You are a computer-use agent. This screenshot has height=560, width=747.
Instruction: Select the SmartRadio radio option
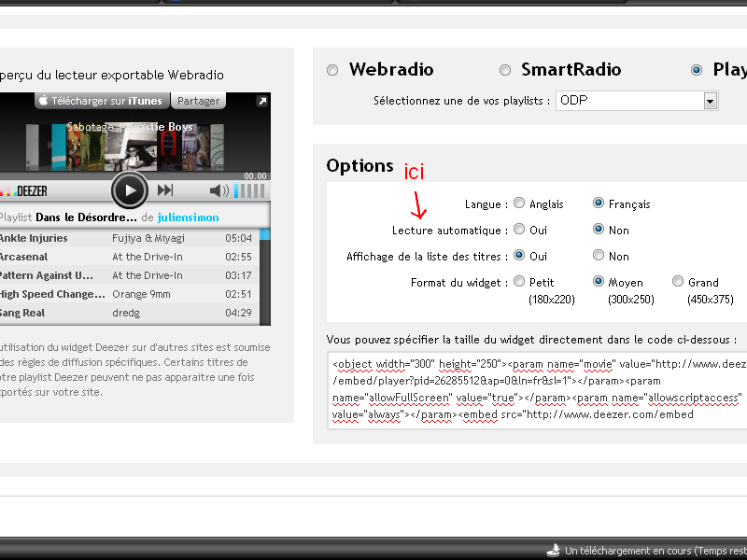[505, 71]
